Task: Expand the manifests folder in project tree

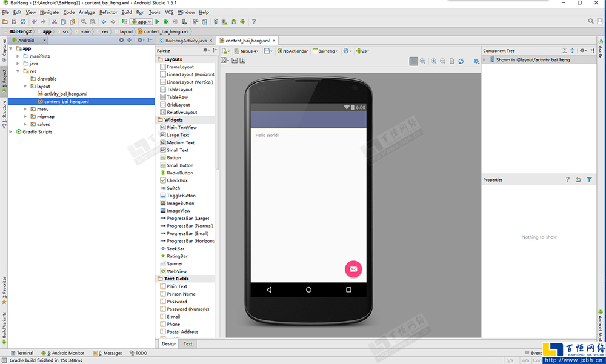Action: [19, 56]
